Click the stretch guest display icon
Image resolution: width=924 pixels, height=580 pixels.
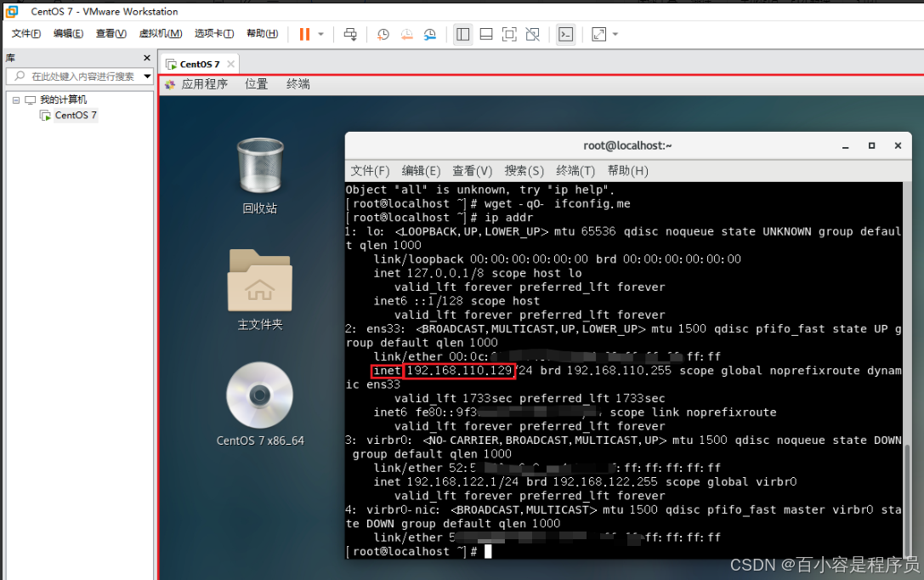pyautogui.click(x=598, y=34)
